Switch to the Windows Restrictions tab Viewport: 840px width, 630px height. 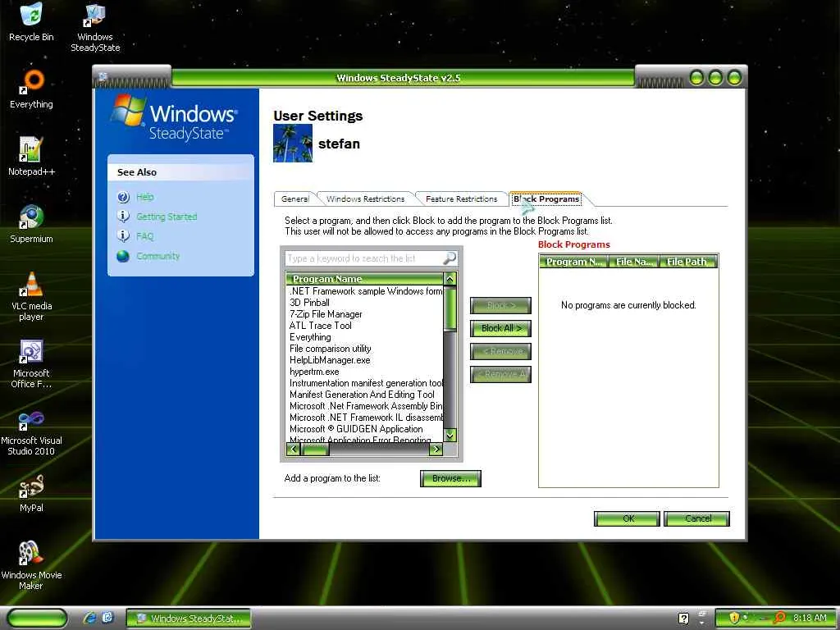click(365, 199)
